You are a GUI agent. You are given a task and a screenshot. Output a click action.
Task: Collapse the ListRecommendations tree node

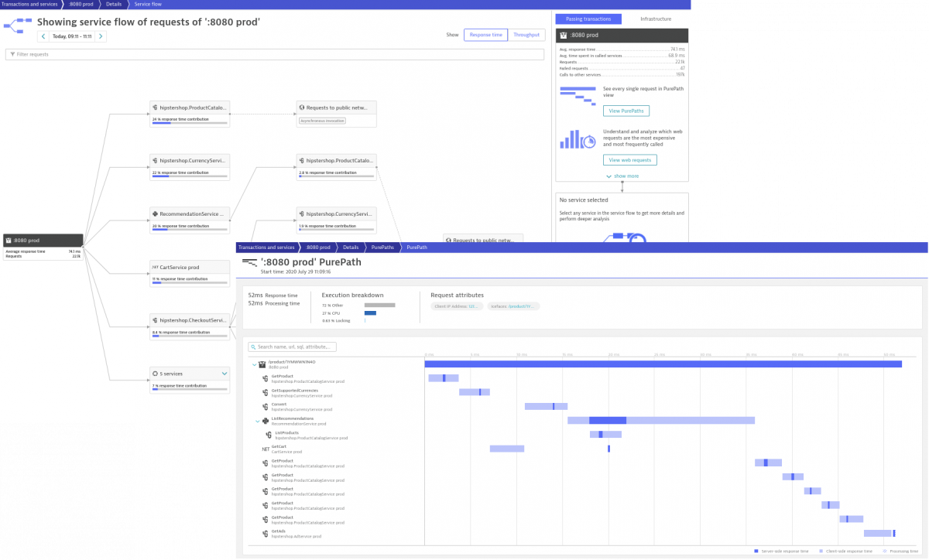pyautogui.click(x=258, y=419)
